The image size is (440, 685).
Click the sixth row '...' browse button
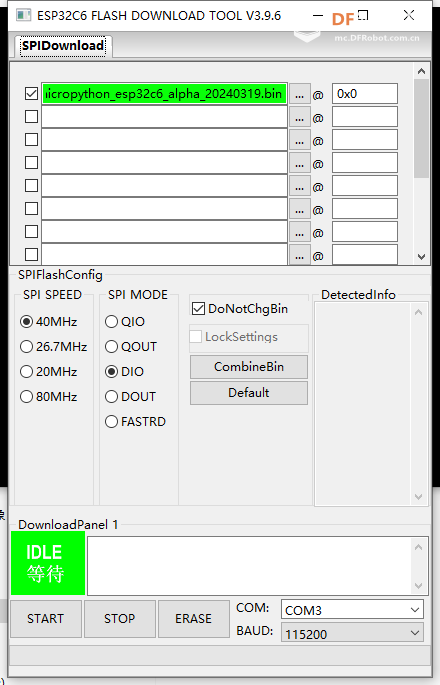[x=299, y=210]
